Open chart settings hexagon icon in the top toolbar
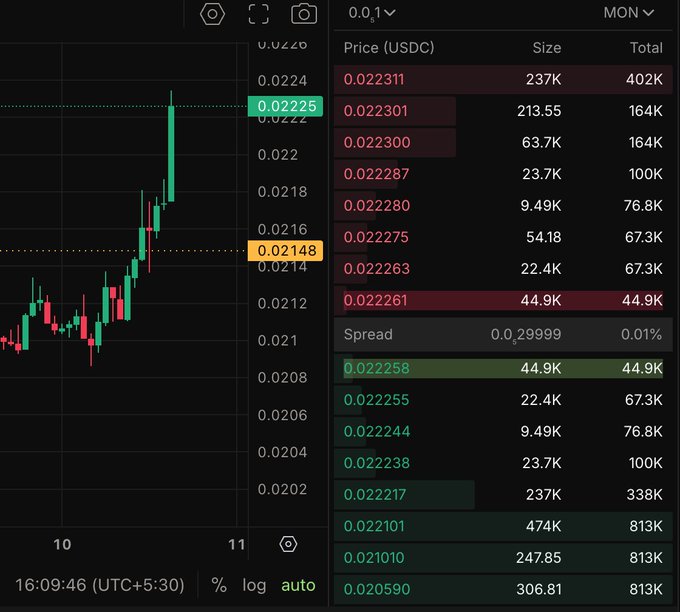Viewport: 680px width, 612px height. [212, 14]
